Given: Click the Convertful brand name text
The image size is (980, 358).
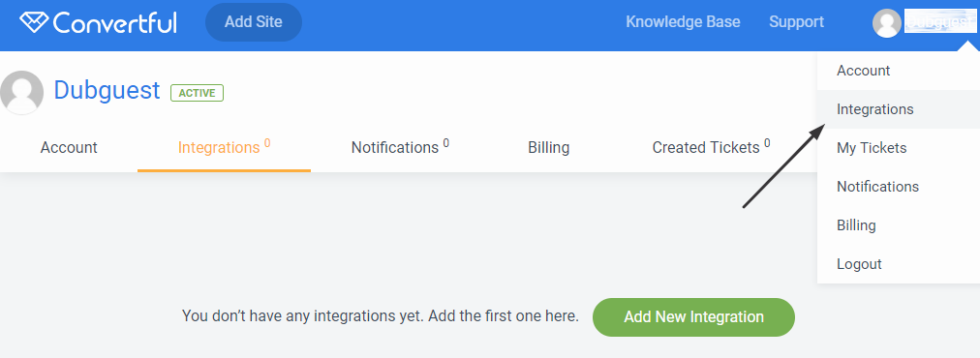Looking at the screenshot, I should click(115, 23).
